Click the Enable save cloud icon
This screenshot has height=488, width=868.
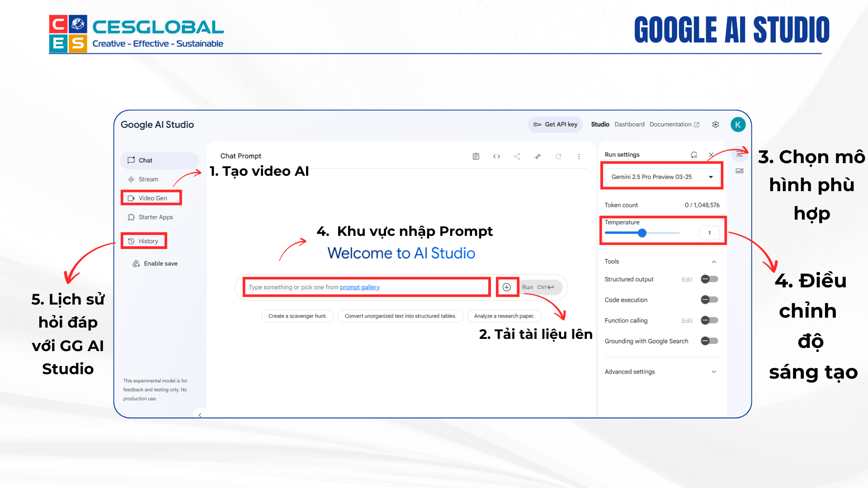(136, 263)
